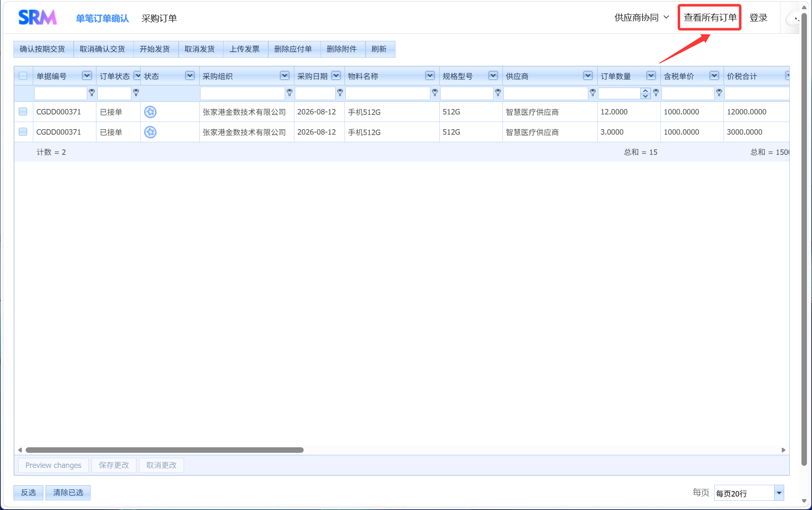This screenshot has height=510, width=812.
Task: Click the 订单数量 filter stepper arrows
Action: pyautogui.click(x=645, y=93)
